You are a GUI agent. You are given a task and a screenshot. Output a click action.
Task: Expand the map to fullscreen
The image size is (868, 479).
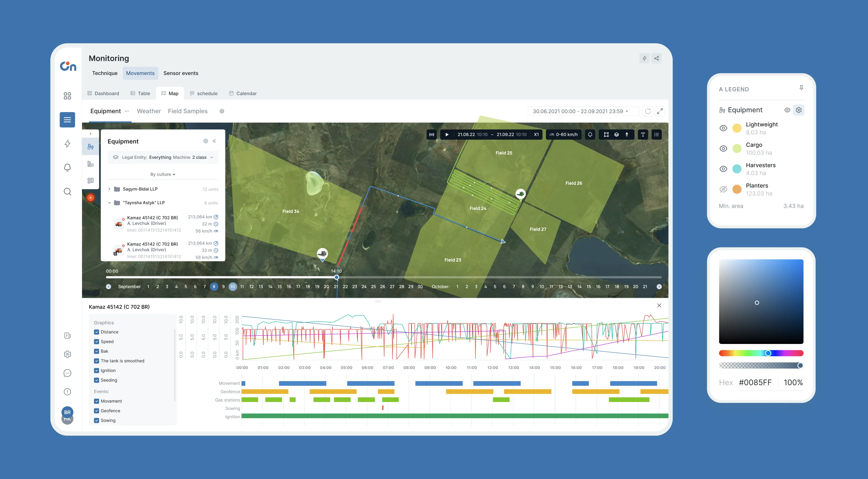pos(660,111)
